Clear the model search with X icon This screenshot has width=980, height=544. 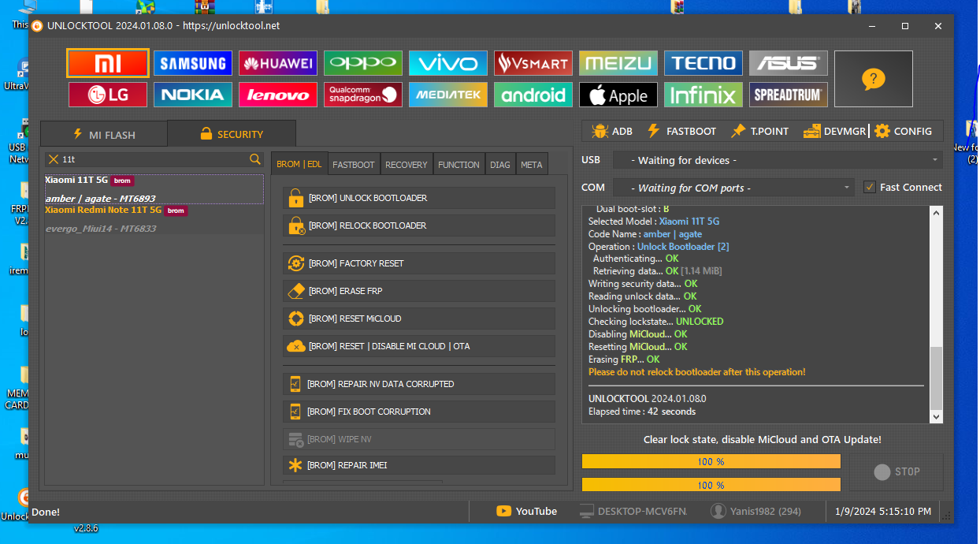pos(54,159)
